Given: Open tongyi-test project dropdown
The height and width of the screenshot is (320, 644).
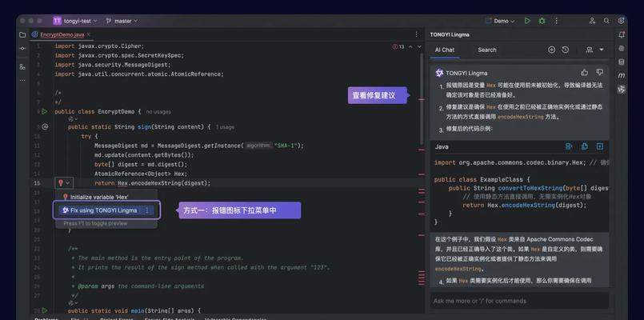Looking at the screenshot, I should pyautogui.click(x=75, y=21).
